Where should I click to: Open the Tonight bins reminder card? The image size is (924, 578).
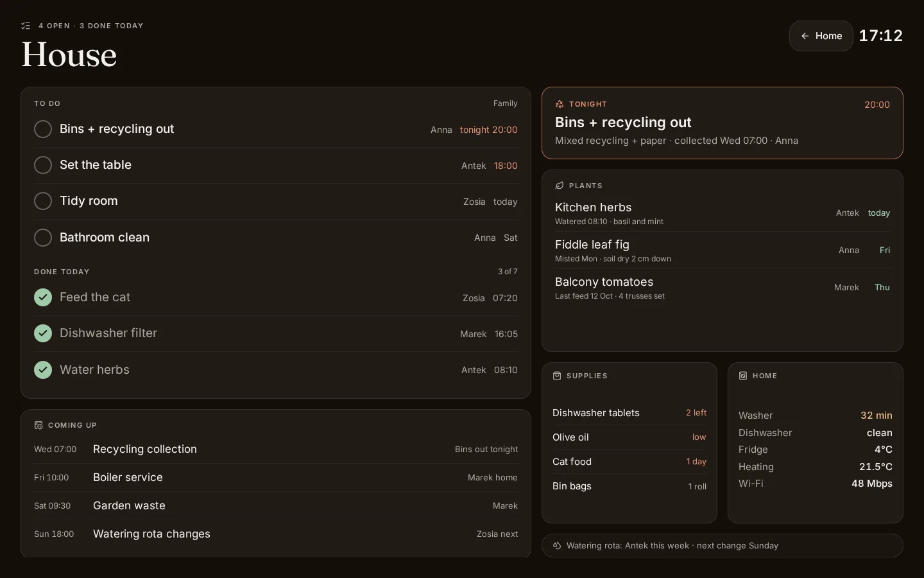pos(723,123)
